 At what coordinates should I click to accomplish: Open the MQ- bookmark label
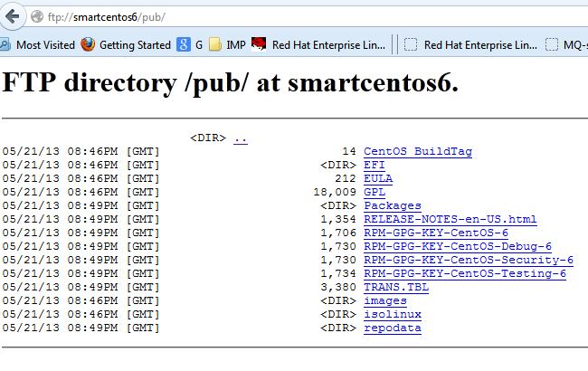(575, 45)
